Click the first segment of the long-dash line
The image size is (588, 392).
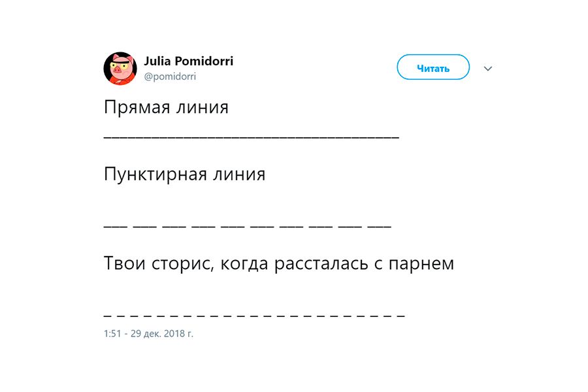tap(116, 227)
